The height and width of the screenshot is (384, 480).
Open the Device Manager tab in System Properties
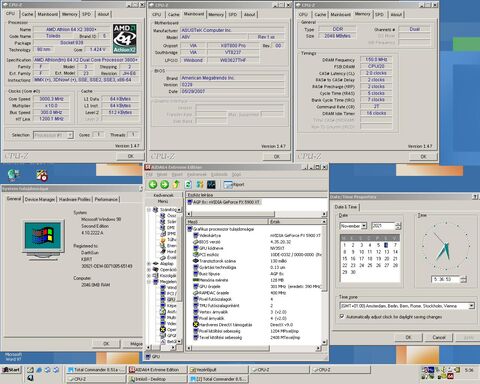point(40,199)
